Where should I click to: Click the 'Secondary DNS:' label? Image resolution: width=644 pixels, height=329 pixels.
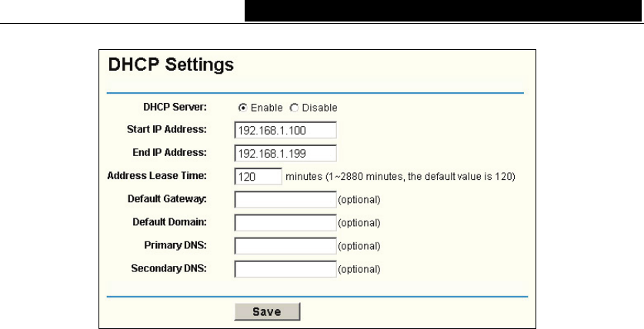169,269
